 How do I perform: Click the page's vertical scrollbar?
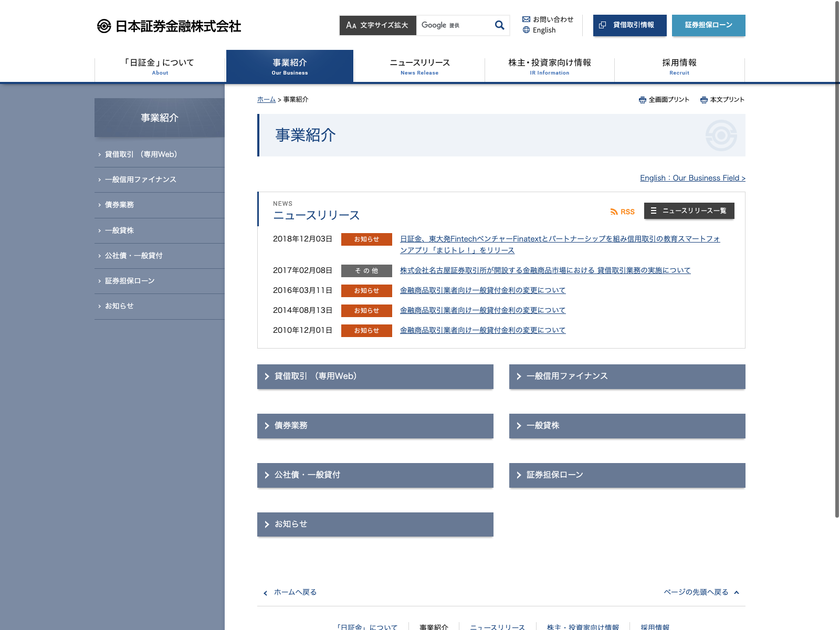click(x=837, y=262)
